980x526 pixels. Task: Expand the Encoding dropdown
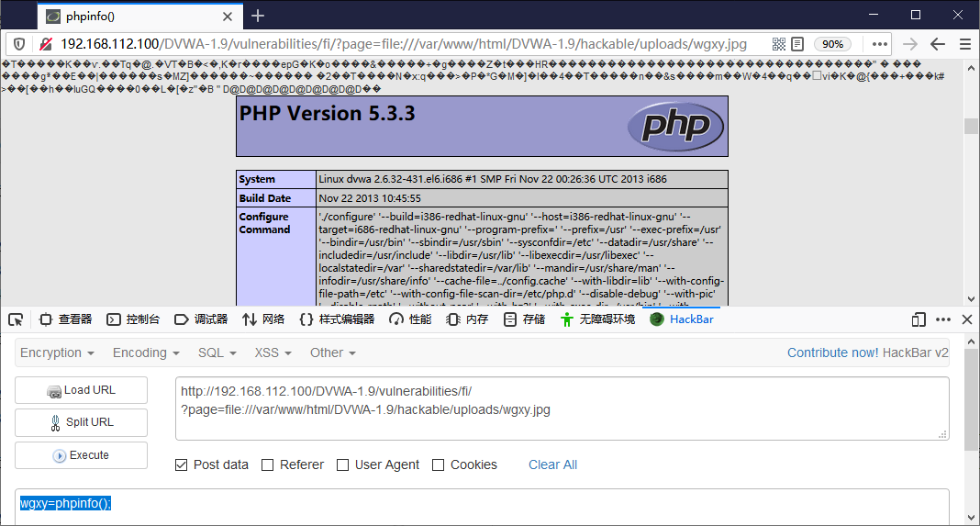pyautogui.click(x=146, y=353)
